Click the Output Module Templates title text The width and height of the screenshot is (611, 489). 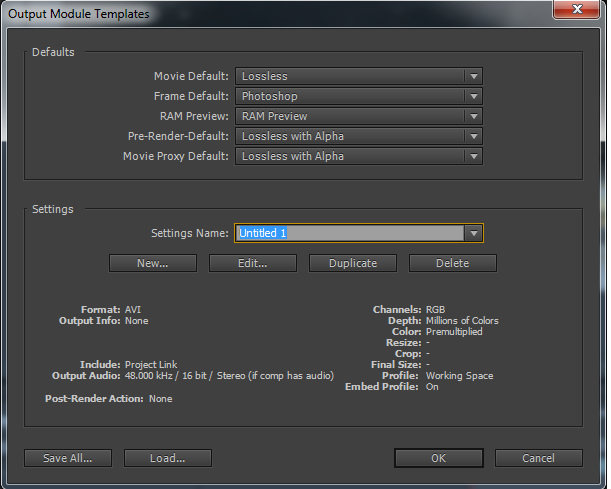79,14
